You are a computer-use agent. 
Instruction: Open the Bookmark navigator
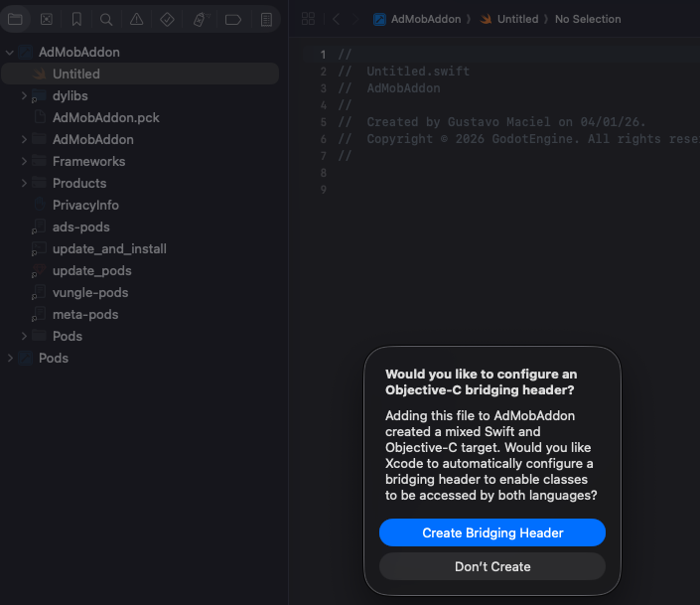(x=76, y=19)
